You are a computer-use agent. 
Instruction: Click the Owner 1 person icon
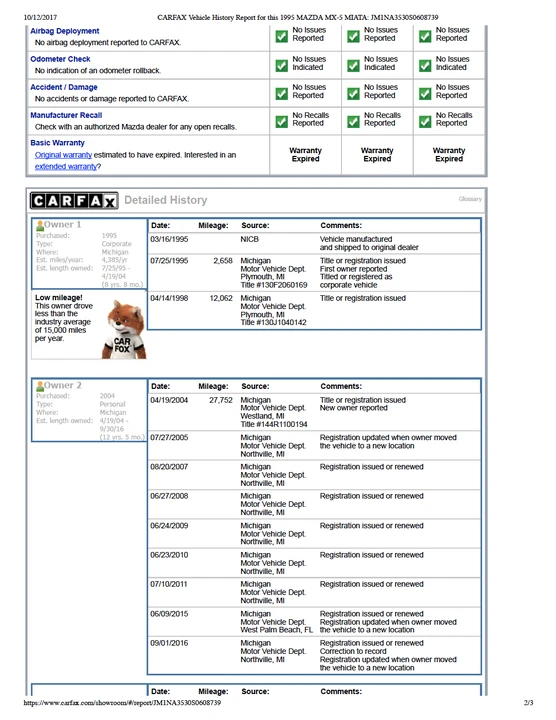click(x=40, y=225)
